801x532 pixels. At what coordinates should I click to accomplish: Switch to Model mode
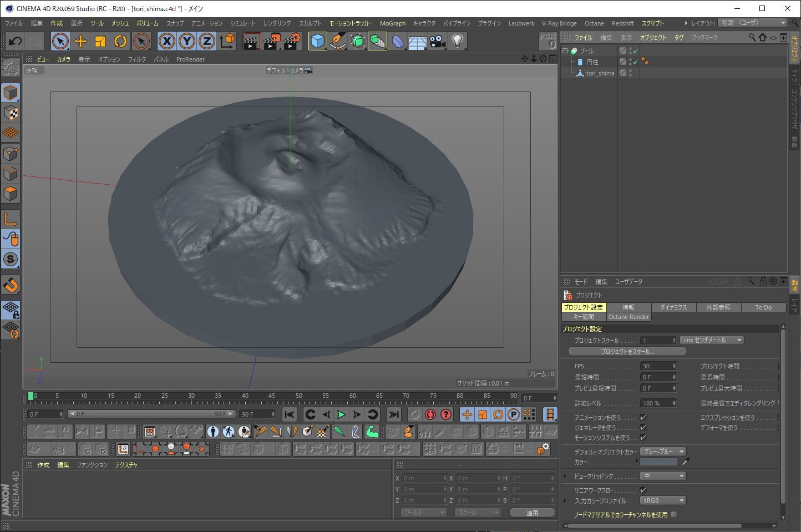point(11,93)
